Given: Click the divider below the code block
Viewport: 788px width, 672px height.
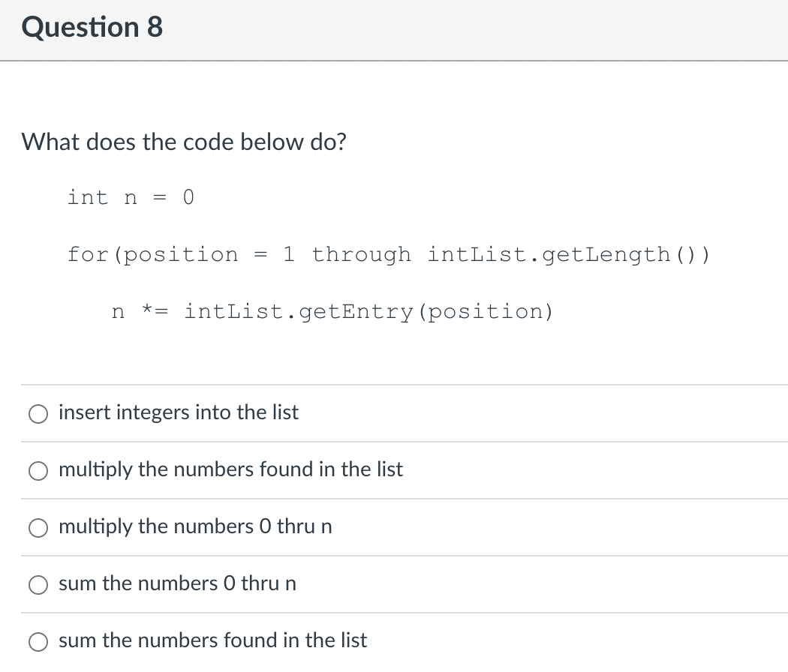Looking at the screenshot, I should (x=394, y=384).
